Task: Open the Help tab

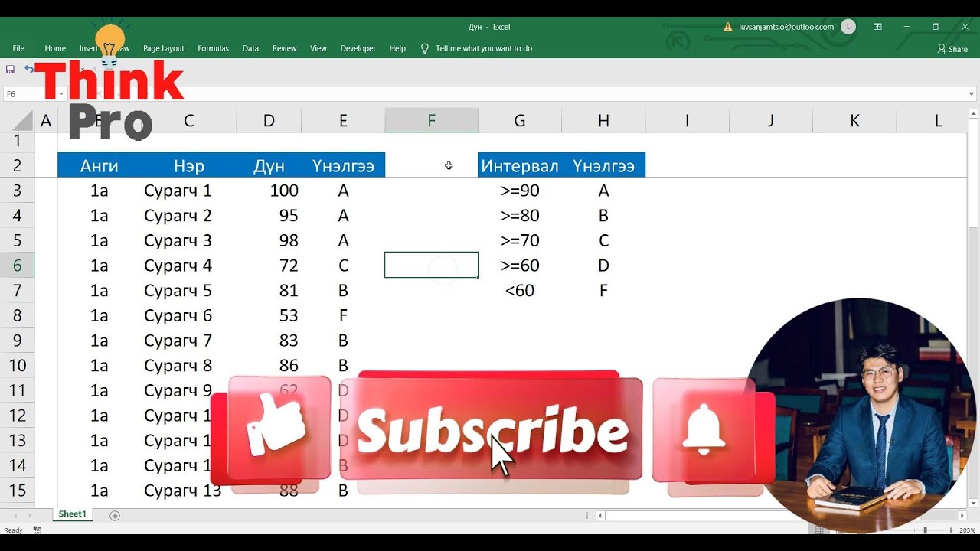Action: [x=397, y=48]
